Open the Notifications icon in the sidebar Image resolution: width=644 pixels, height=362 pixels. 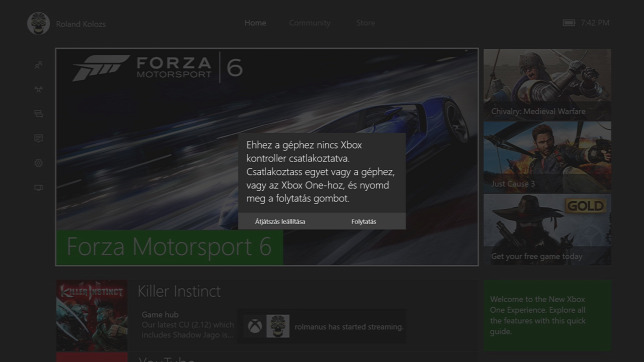39,138
